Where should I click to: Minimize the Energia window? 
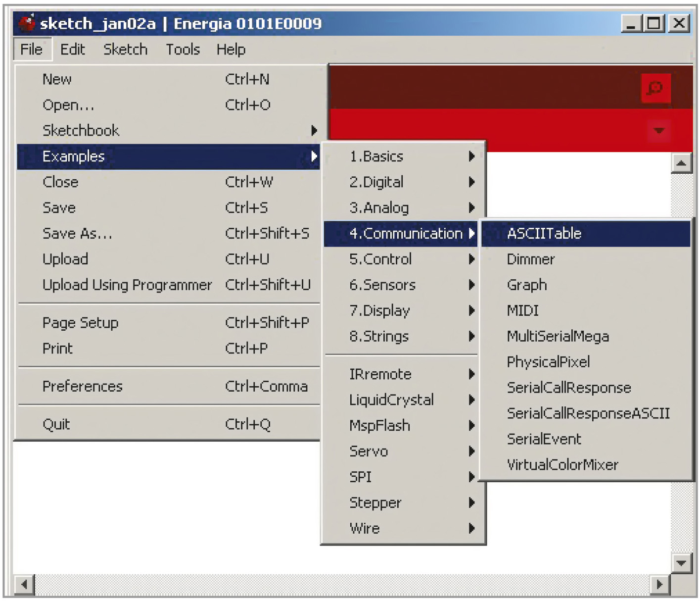[632, 23]
